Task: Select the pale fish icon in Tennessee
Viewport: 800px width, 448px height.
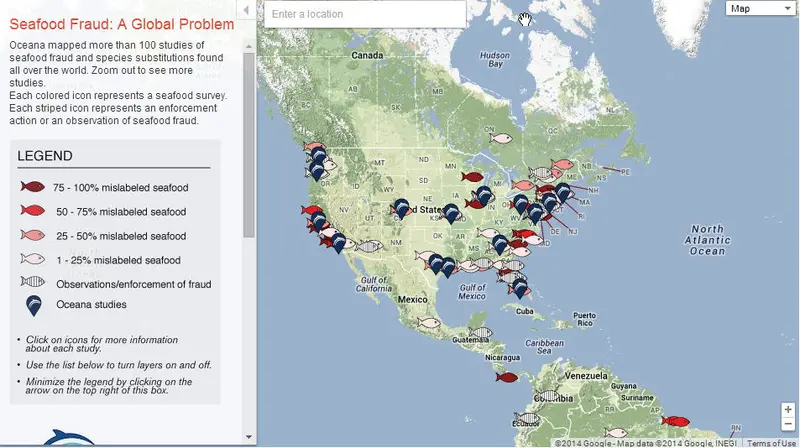Action: (x=488, y=233)
